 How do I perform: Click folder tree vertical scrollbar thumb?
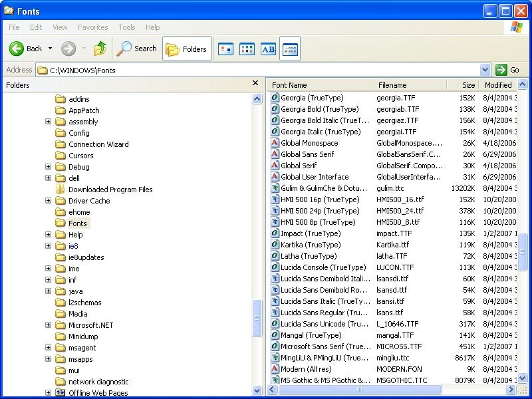(257, 319)
